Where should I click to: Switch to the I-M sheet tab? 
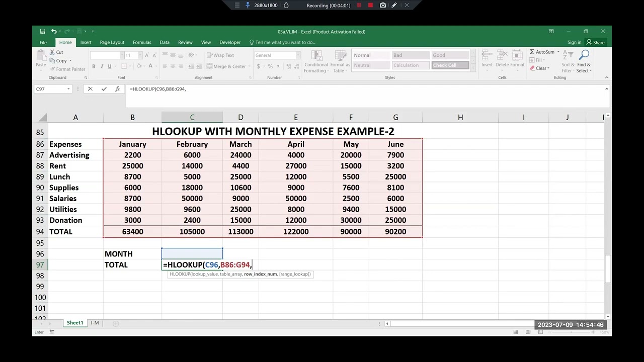(x=95, y=323)
